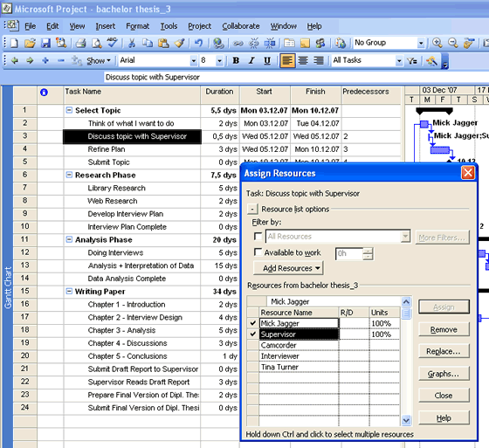Run the Spelling check icon
The height and width of the screenshot is (448, 489).
click(x=113, y=42)
